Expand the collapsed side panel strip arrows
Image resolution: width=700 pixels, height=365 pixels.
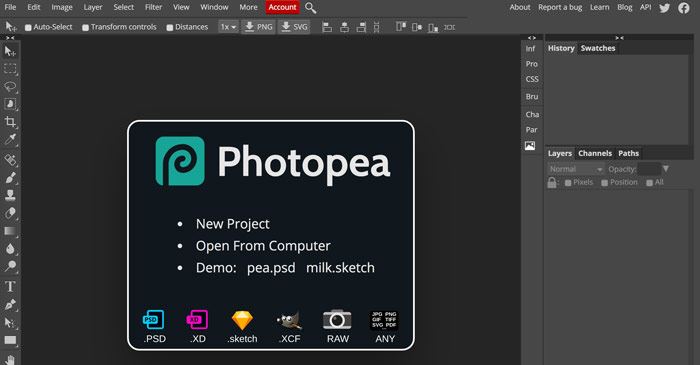531,38
